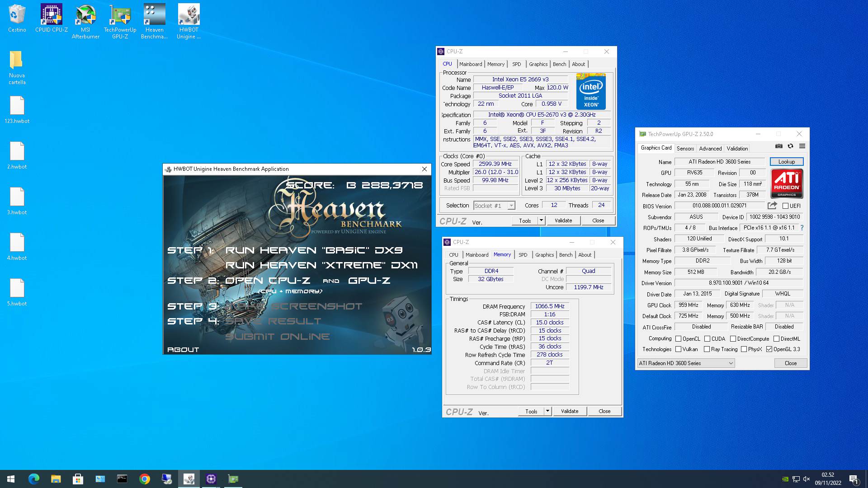Expand Tools dropdown arrow in upper CPU-Z

541,221
